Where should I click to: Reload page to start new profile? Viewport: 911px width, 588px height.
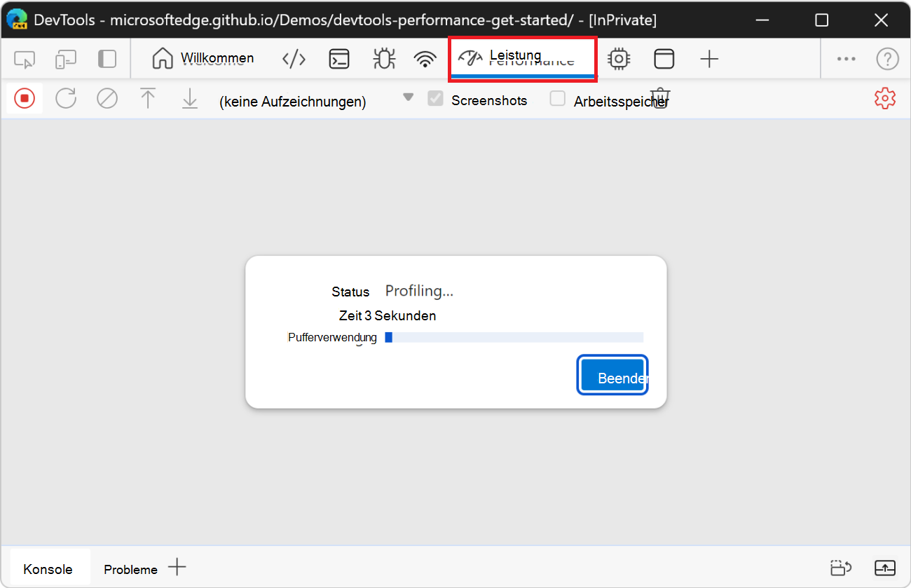(x=65, y=98)
